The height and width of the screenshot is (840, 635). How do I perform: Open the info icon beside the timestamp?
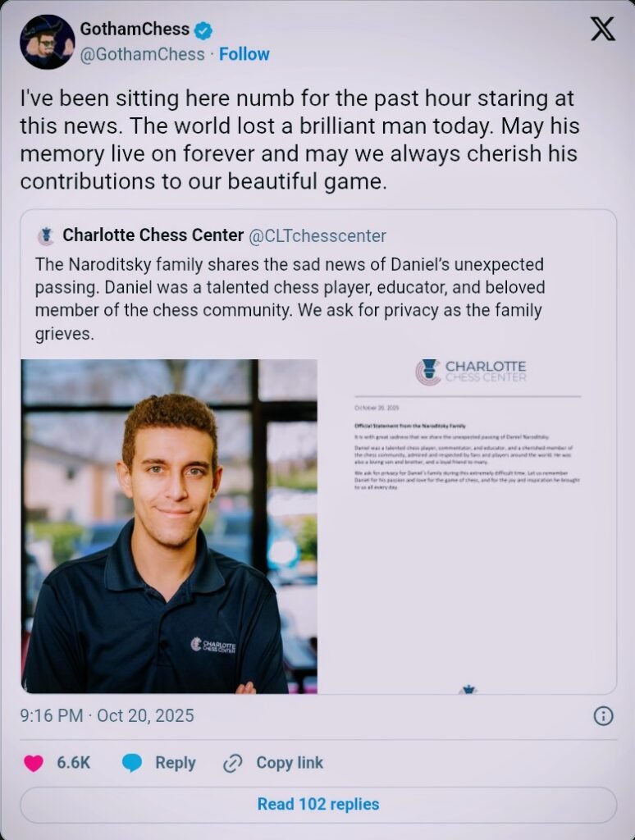click(x=603, y=716)
